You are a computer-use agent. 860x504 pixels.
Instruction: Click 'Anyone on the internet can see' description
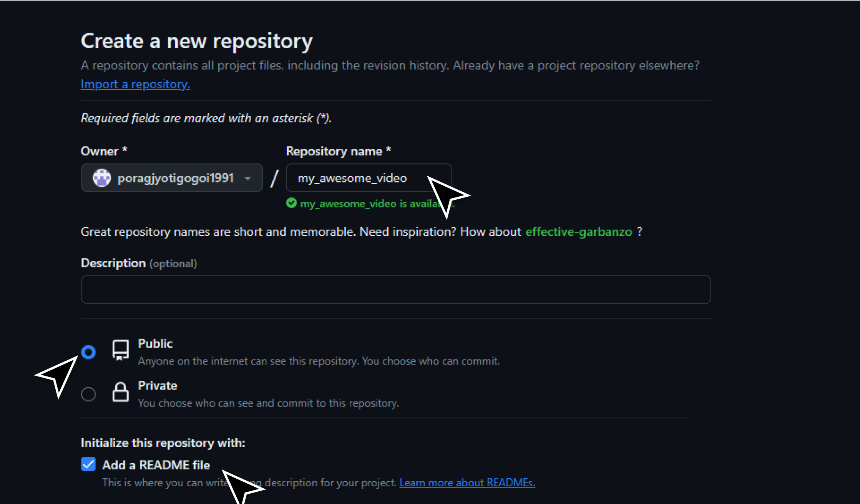pos(319,361)
